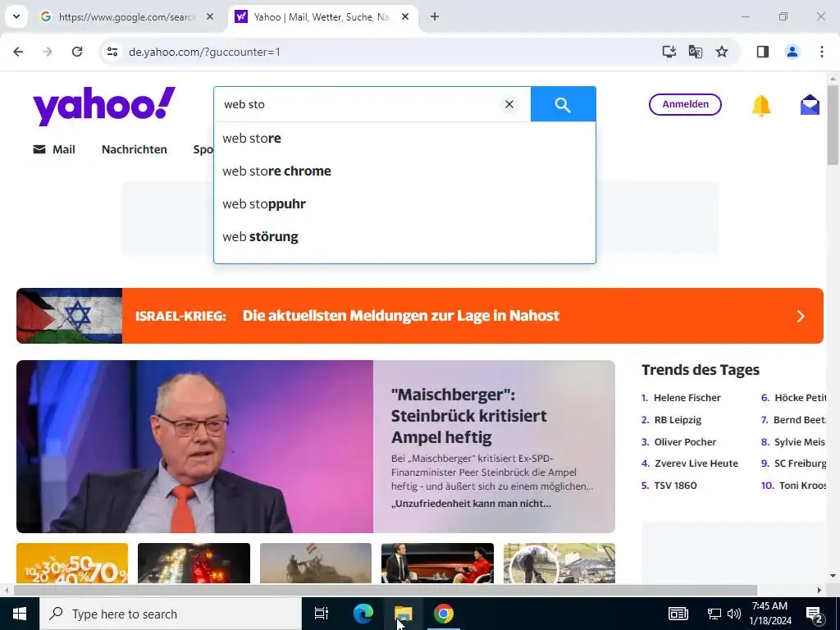840x630 pixels.
Task: Open the trend 'RB Leipzig'
Action: [x=678, y=420]
